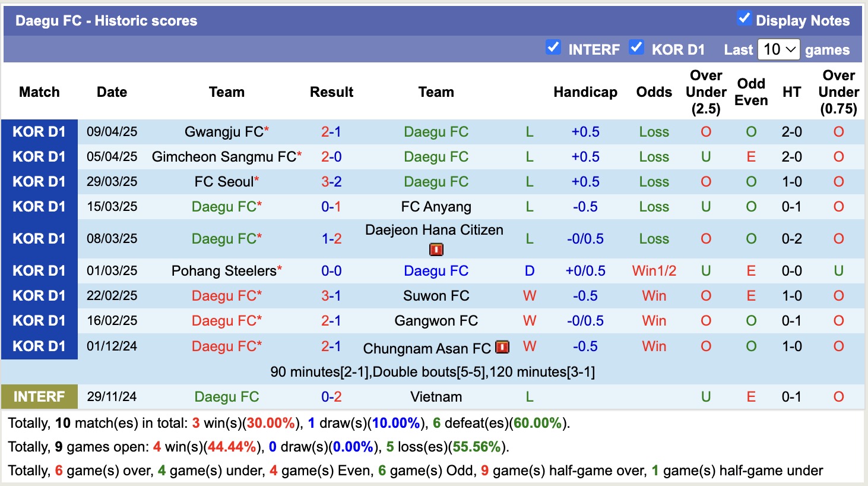The image size is (868, 486).
Task: Click the Gangwon FC opponent name
Action: click(x=436, y=320)
